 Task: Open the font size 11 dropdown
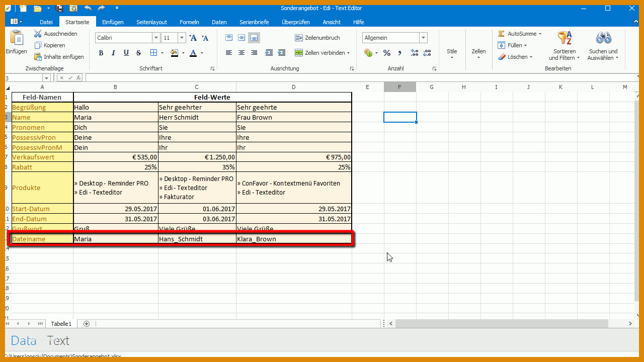[182, 38]
